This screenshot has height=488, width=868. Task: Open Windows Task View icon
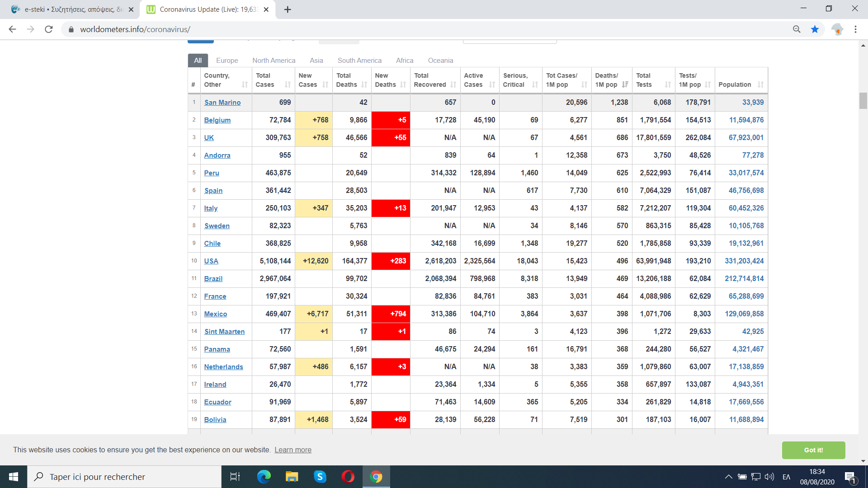[x=235, y=477]
